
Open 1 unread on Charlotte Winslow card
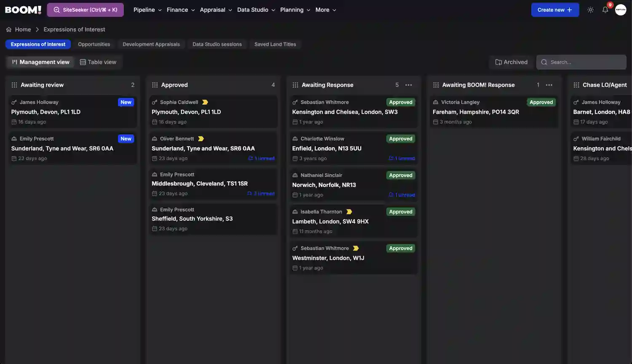[402, 158]
